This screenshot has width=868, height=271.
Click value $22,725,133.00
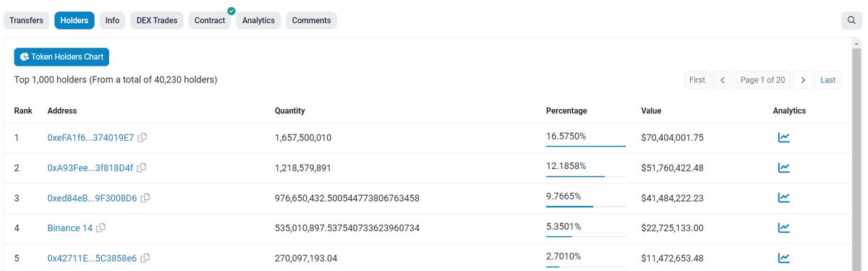click(x=673, y=228)
